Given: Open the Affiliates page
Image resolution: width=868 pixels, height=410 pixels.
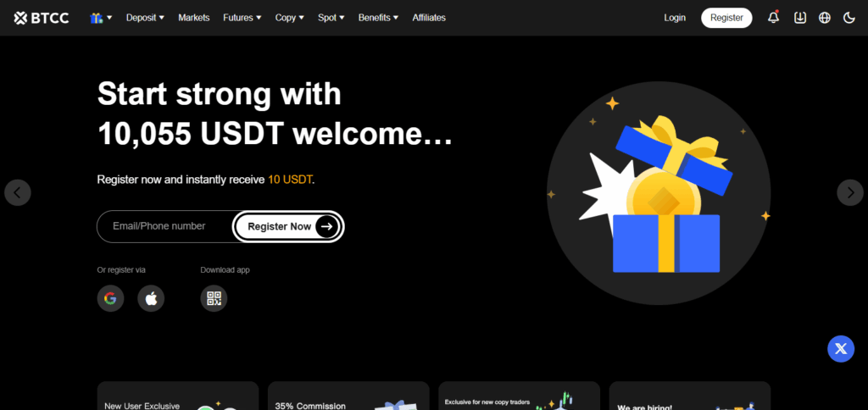Looking at the screenshot, I should (428, 18).
